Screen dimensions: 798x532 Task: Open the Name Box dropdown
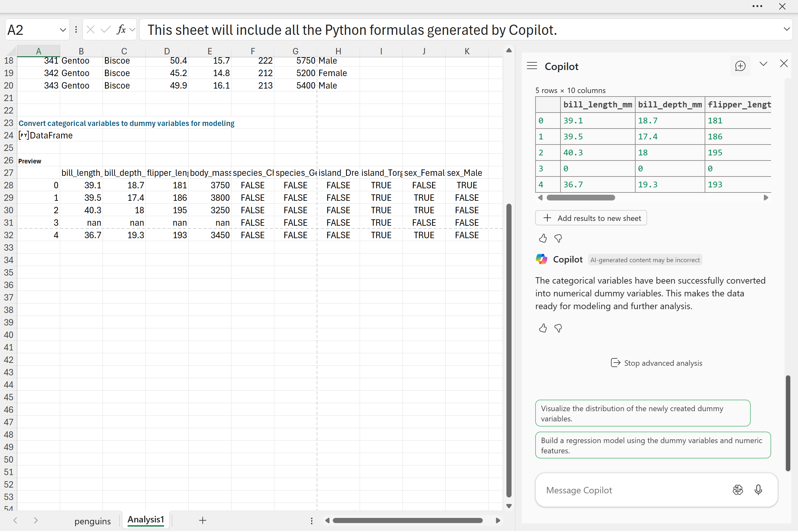pyautogui.click(x=63, y=30)
